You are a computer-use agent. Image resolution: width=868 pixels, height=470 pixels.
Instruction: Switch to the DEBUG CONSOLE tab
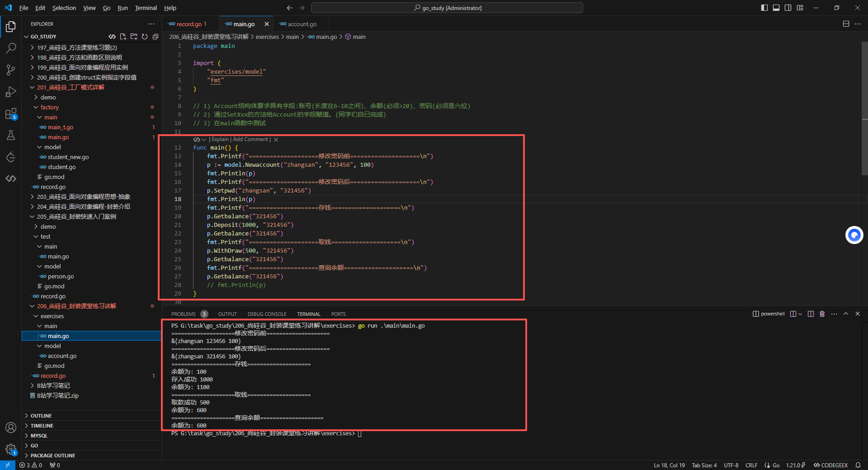[x=267, y=314]
